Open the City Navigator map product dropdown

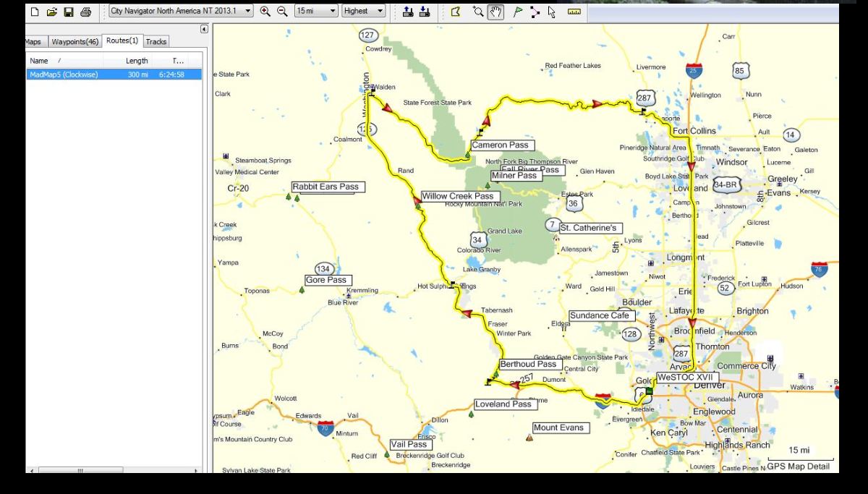pos(248,12)
